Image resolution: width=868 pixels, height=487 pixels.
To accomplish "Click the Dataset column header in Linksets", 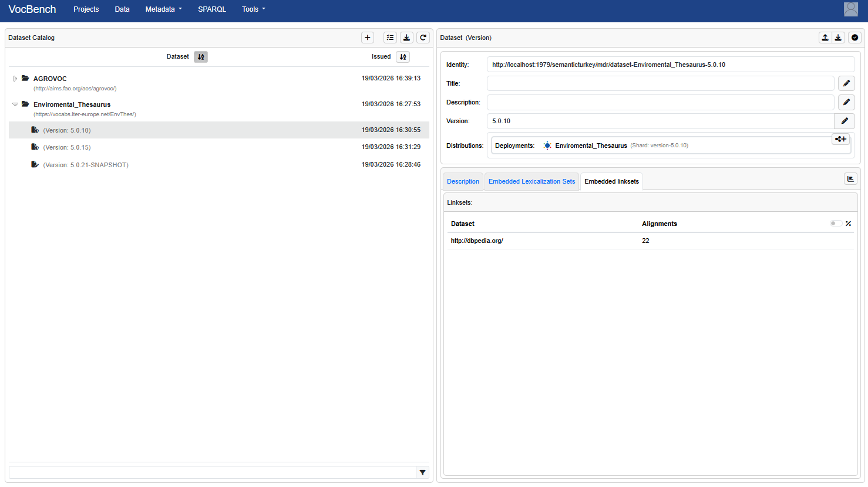I will coord(462,224).
